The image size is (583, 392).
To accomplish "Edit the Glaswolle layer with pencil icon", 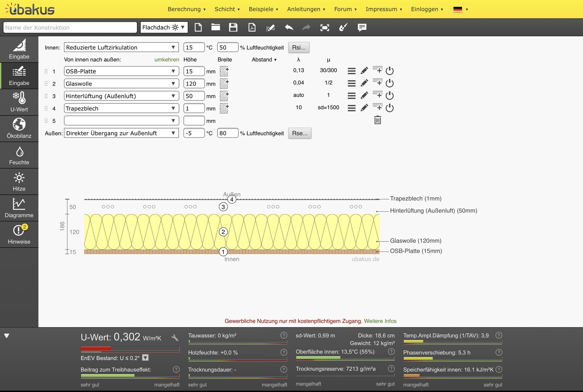I will pyautogui.click(x=364, y=83).
